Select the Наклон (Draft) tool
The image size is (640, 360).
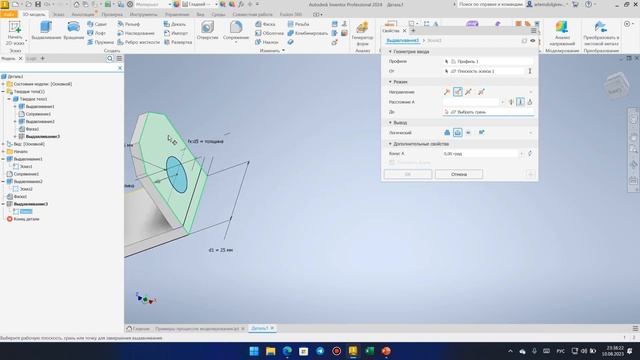coord(267,42)
